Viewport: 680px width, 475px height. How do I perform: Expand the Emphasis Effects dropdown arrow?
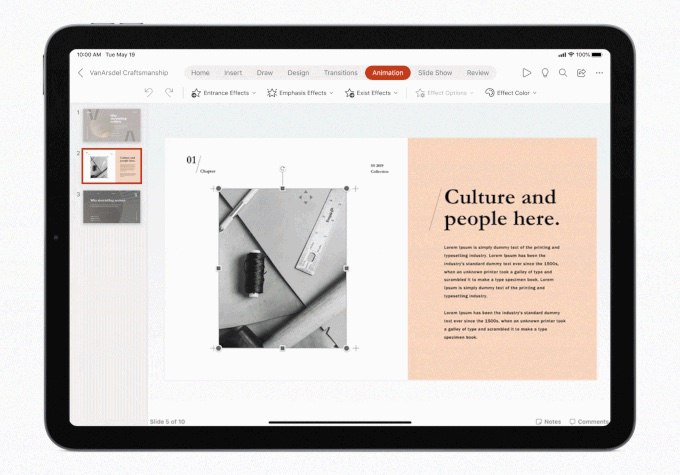tap(331, 93)
